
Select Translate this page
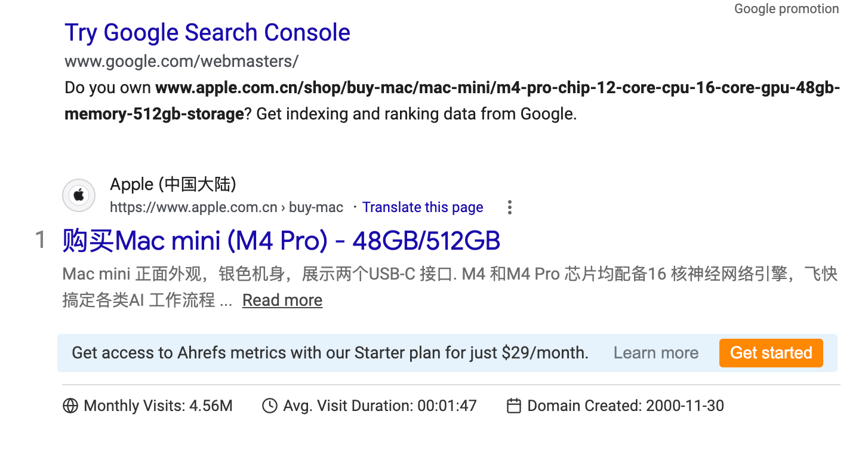pyautogui.click(x=423, y=207)
